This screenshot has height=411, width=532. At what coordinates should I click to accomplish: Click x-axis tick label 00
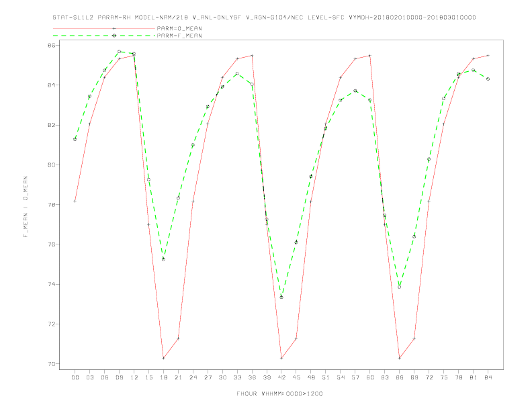[x=75, y=377]
